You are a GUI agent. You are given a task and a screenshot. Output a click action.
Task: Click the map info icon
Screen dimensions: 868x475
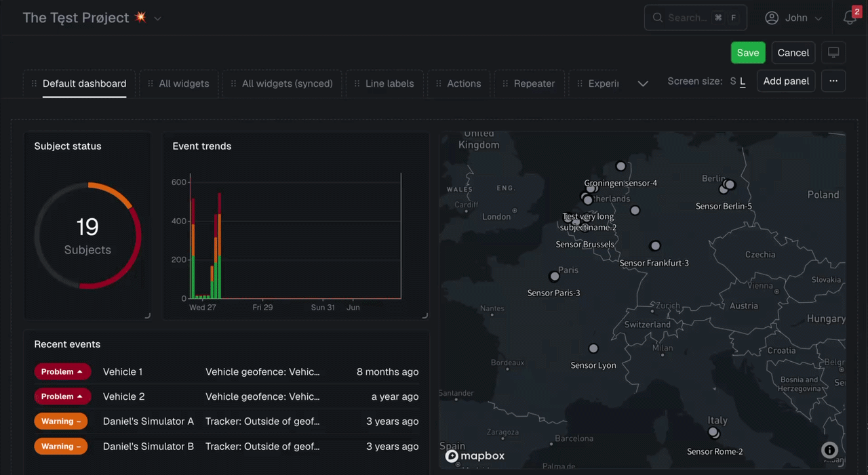(x=829, y=450)
